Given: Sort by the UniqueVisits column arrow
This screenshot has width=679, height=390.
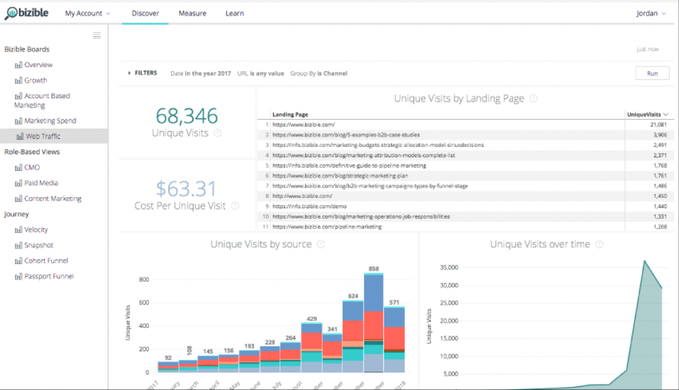Looking at the screenshot, I should [x=666, y=114].
